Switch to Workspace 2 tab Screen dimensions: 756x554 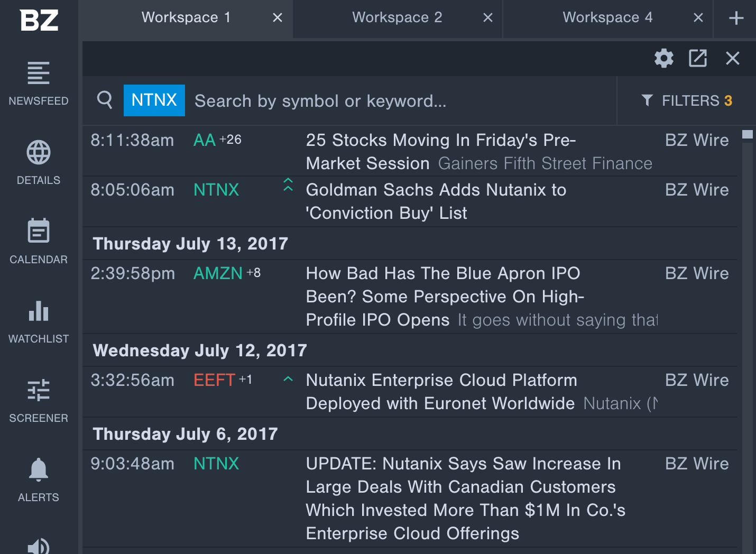click(x=397, y=18)
